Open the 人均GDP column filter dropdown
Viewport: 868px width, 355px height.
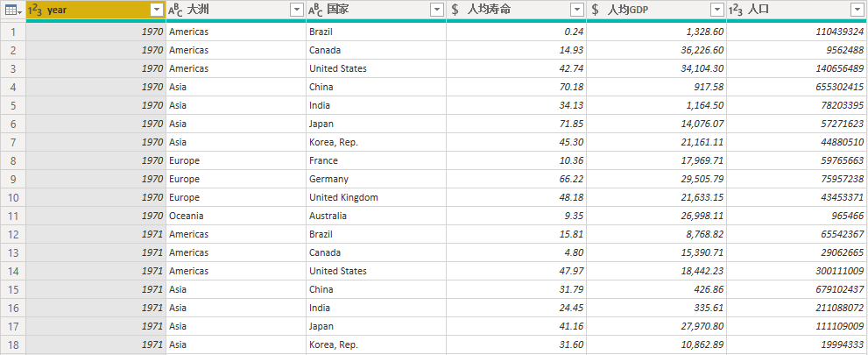point(716,10)
